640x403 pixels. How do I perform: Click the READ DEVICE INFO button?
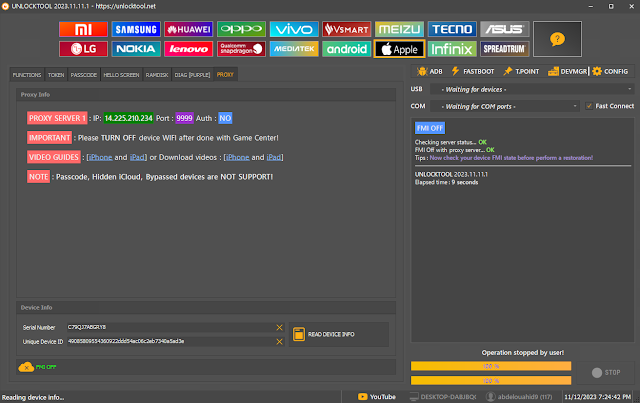(x=339, y=334)
